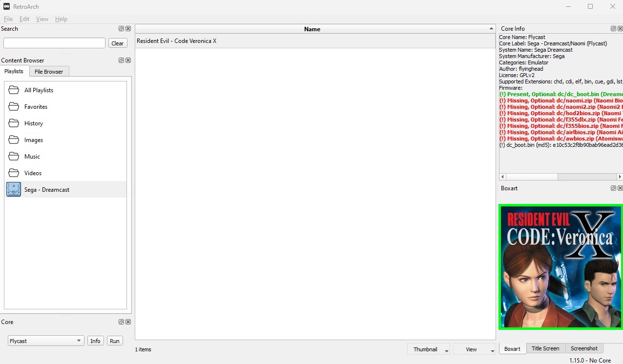This screenshot has height=364, width=623.
Task: Close the Core panel
Action: (128, 322)
